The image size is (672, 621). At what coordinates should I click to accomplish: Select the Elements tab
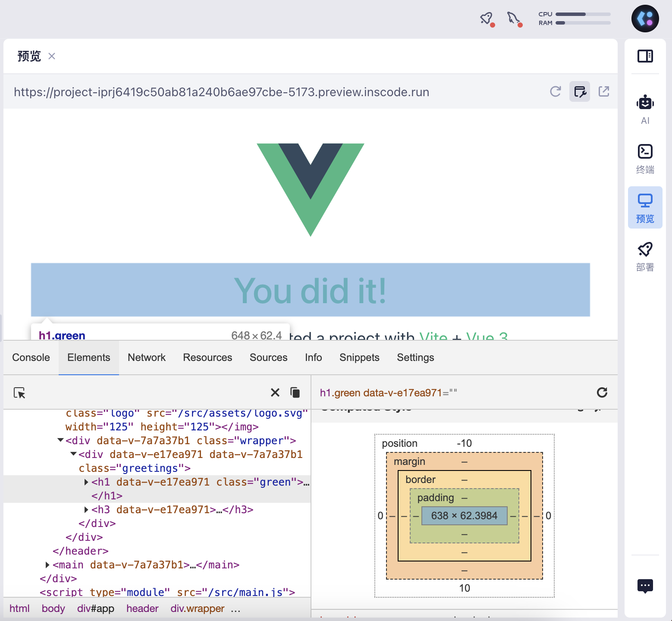point(89,358)
